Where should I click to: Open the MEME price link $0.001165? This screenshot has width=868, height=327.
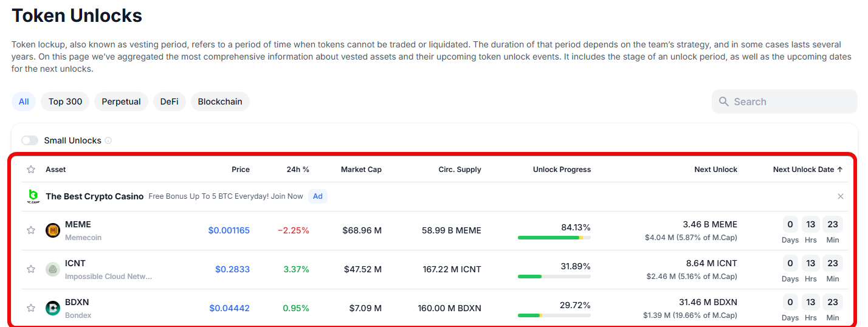[229, 230]
